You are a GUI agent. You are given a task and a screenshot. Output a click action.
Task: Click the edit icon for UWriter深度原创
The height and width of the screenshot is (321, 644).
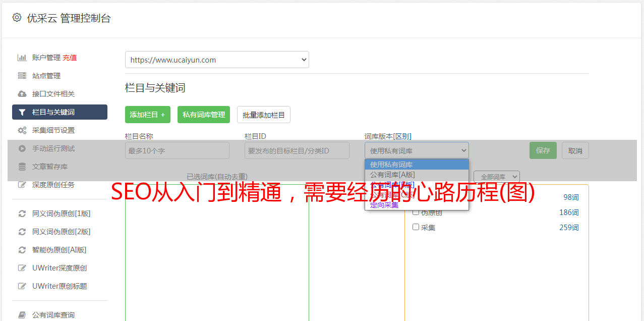pyautogui.click(x=22, y=268)
